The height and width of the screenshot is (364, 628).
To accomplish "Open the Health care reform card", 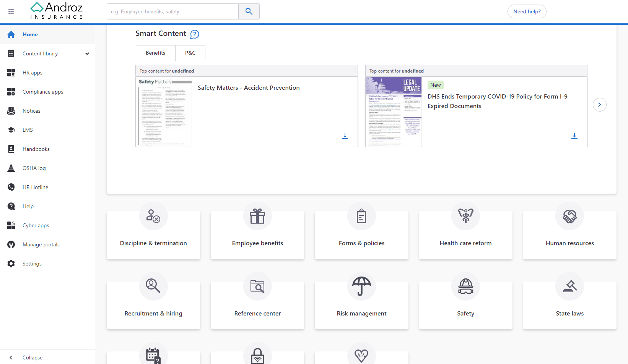I will point(465,235).
